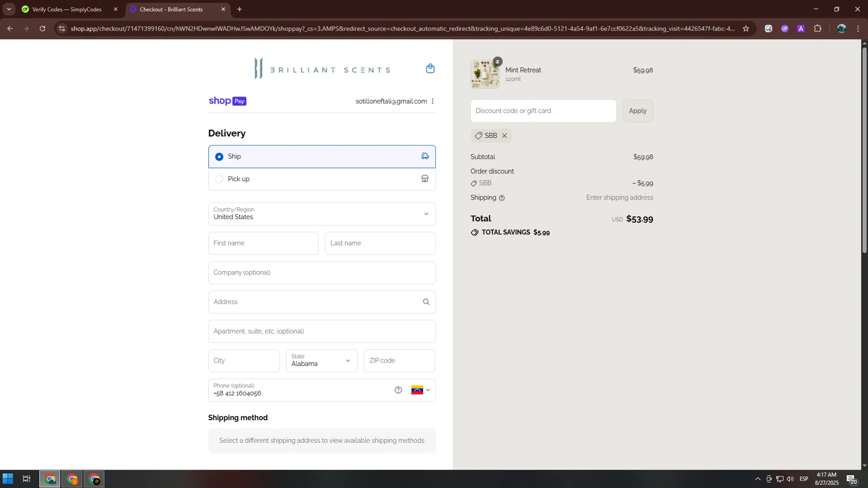Click the Brilliant Scents store logo
This screenshot has height=488, width=868.
(322, 69)
